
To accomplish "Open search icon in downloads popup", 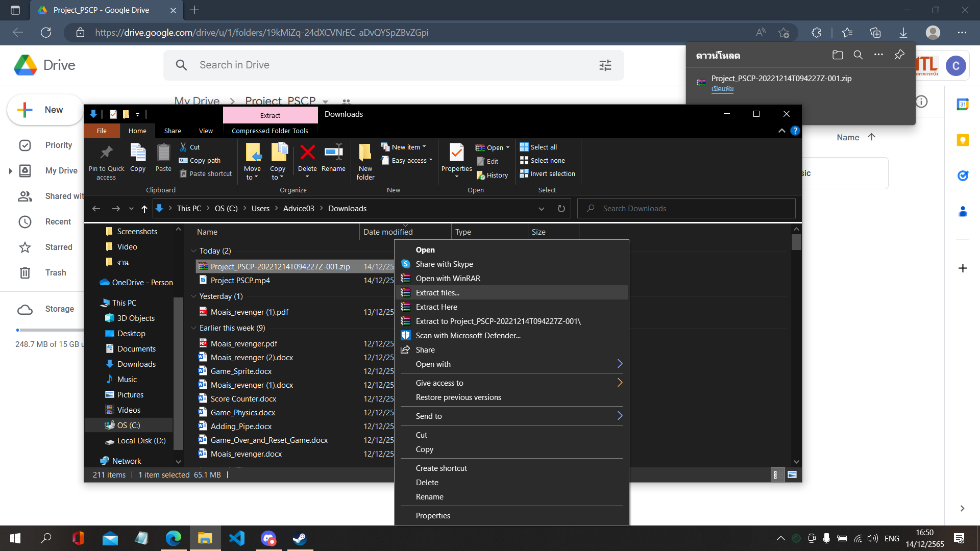I will (x=858, y=55).
